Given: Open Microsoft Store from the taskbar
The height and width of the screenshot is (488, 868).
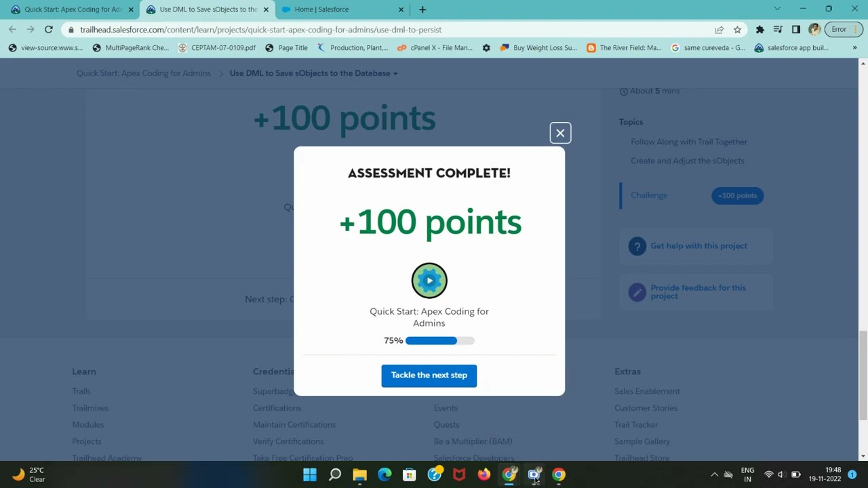Looking at the screenshot, I should coord(409,474).
